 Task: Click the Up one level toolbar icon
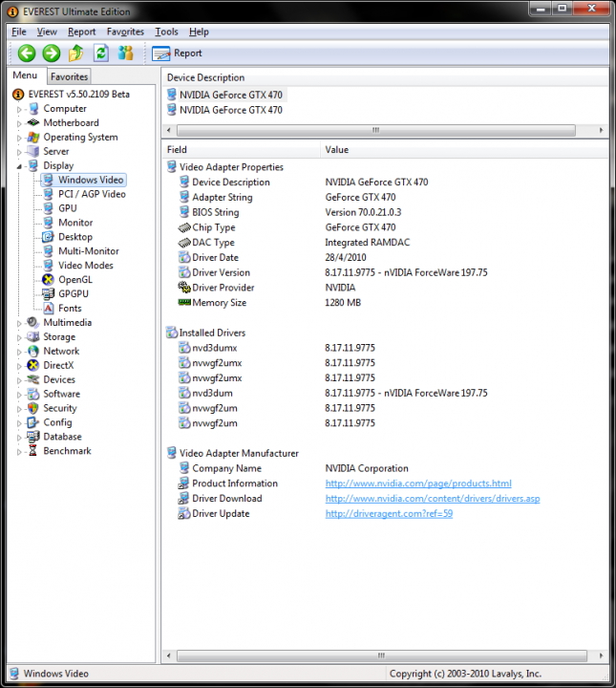coord(75,54)
